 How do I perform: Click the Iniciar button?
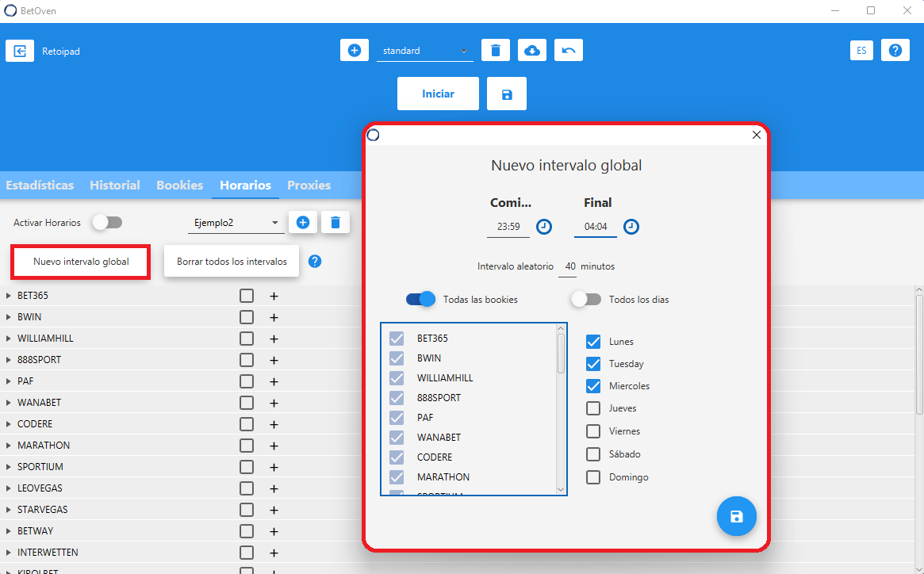[438, 94]
